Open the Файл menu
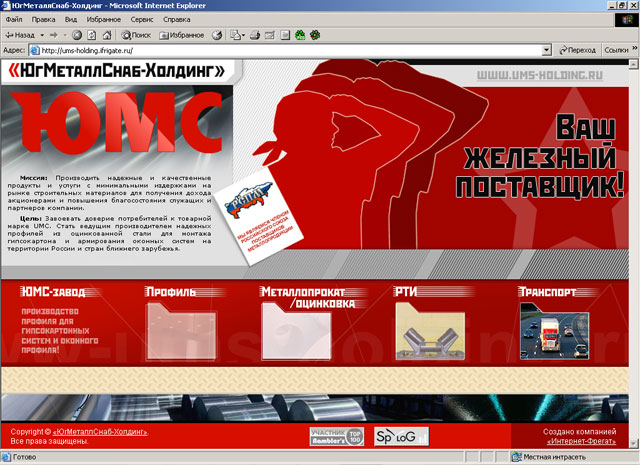Viewport: 640px width, 465px height. [14, 19]
